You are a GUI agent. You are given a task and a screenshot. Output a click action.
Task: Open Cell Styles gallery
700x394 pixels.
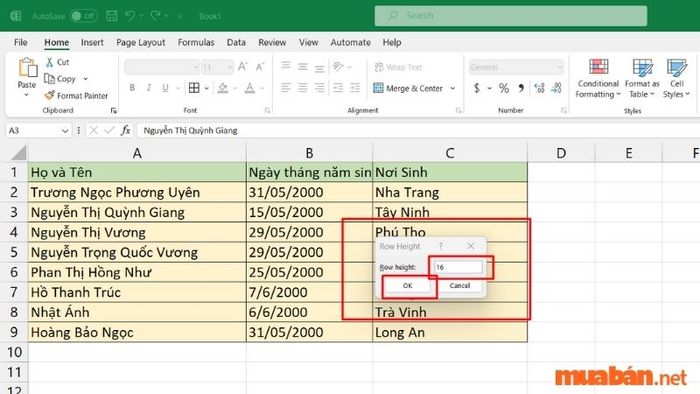[676, 79]
